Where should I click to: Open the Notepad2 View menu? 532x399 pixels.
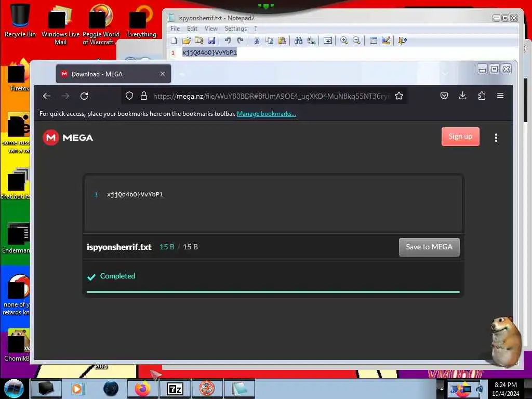211,29
